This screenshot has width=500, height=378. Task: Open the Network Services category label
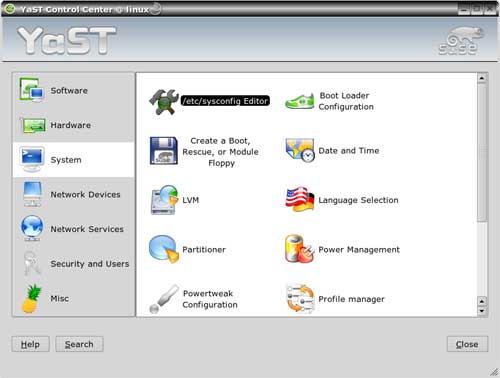[87, 229]
